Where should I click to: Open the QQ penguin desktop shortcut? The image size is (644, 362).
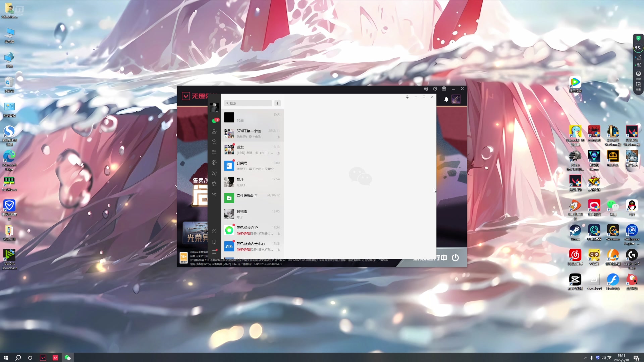tap(632, 208)
